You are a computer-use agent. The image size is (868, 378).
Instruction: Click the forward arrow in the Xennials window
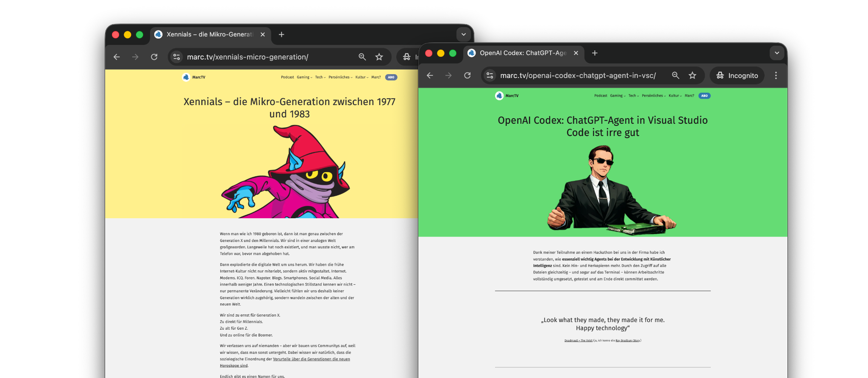[135, 57]
